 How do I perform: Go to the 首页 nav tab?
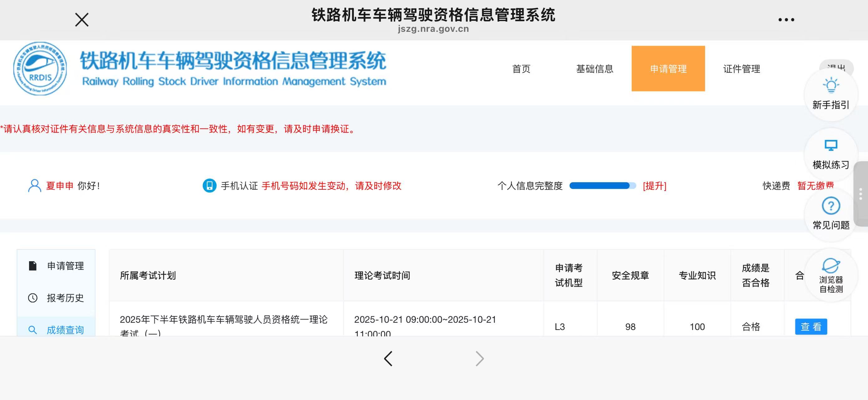click(521, 69)
